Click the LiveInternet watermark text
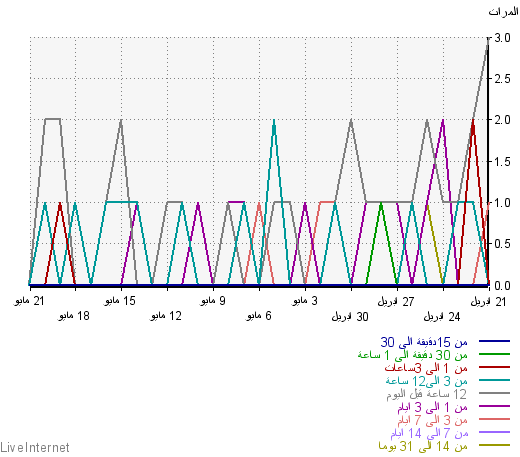 [35, 447]
